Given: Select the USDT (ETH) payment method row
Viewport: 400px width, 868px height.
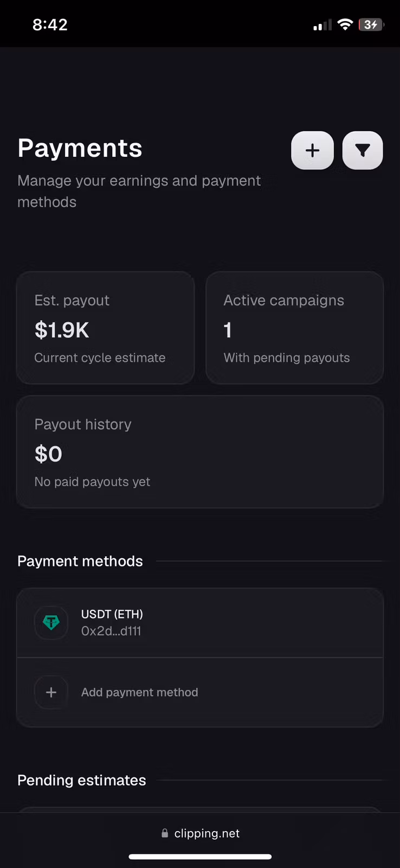Looking at the screenshot, I should pyautogui.click(x=200, y=623).
